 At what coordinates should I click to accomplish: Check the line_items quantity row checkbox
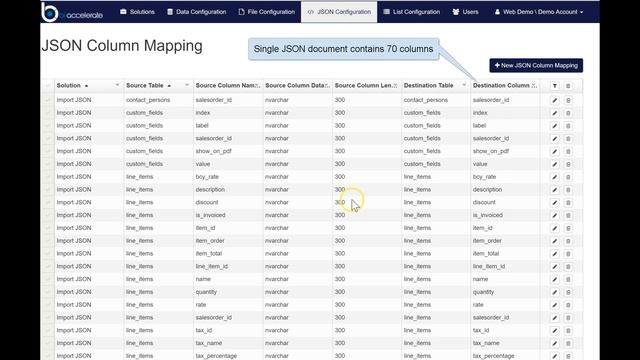click(48, 292)
